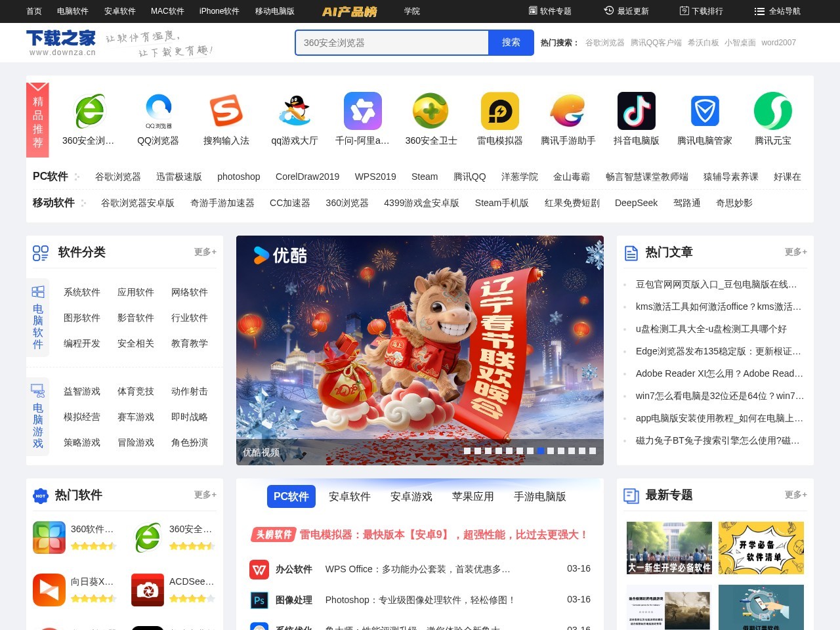The image size is (840, 630).
Task: Select the 搜狗输入法 icon
Action: point(226,110)
